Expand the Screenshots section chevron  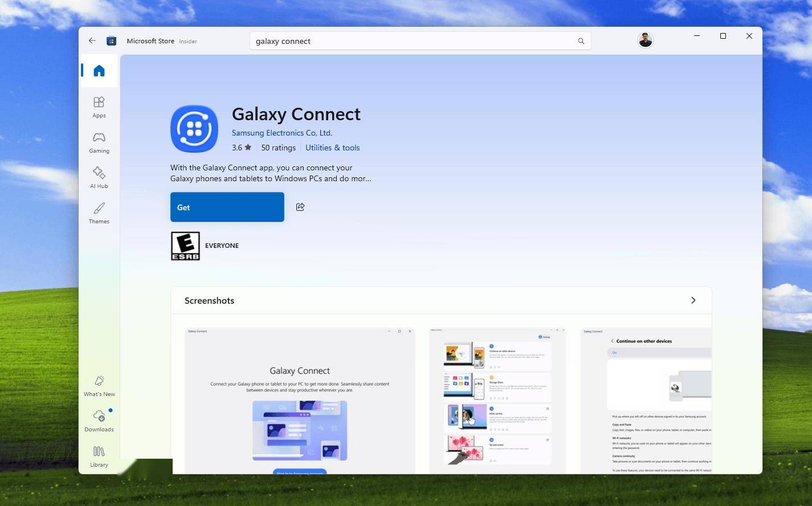(693, 300)
